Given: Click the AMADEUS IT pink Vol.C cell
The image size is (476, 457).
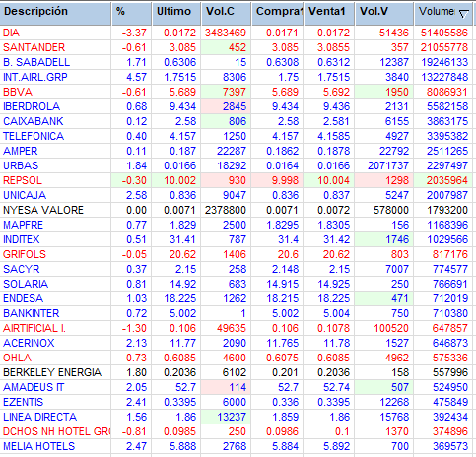Looking at the screenshot, I should tap(226, 387).
